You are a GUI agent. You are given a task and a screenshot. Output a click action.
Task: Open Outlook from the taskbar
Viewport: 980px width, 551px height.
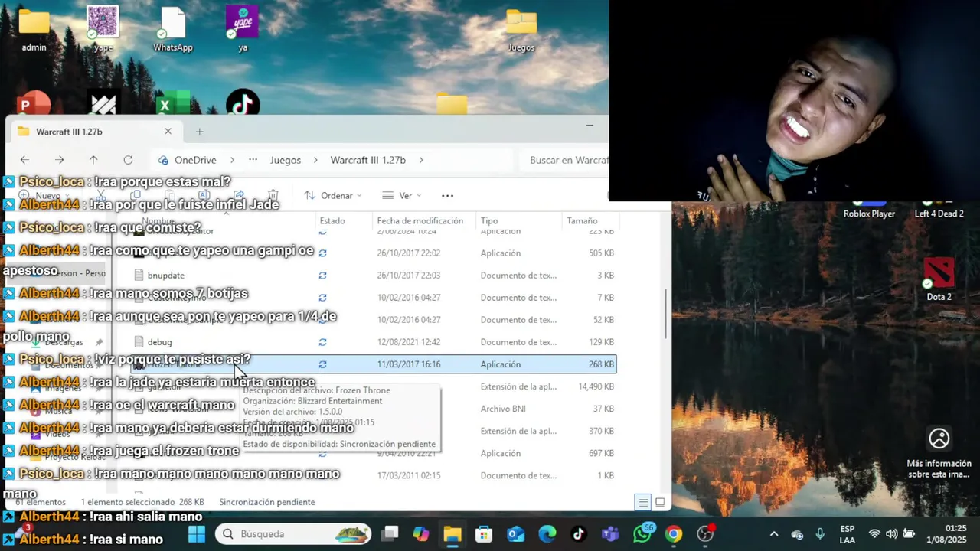[x=516, y=533]
